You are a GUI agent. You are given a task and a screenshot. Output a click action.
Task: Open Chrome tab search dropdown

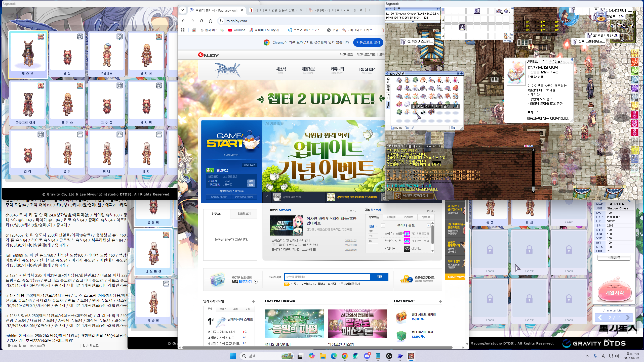click(x=183, y=10)
